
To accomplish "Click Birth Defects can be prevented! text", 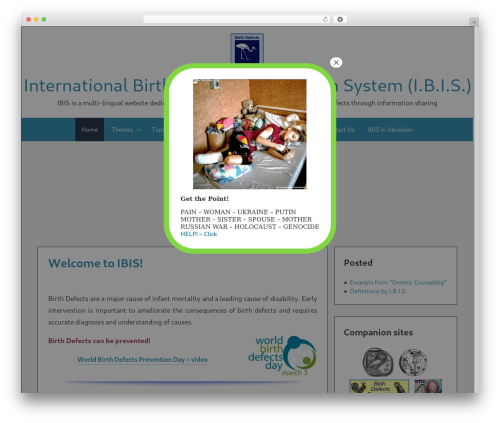I will (x=99, y=341).
